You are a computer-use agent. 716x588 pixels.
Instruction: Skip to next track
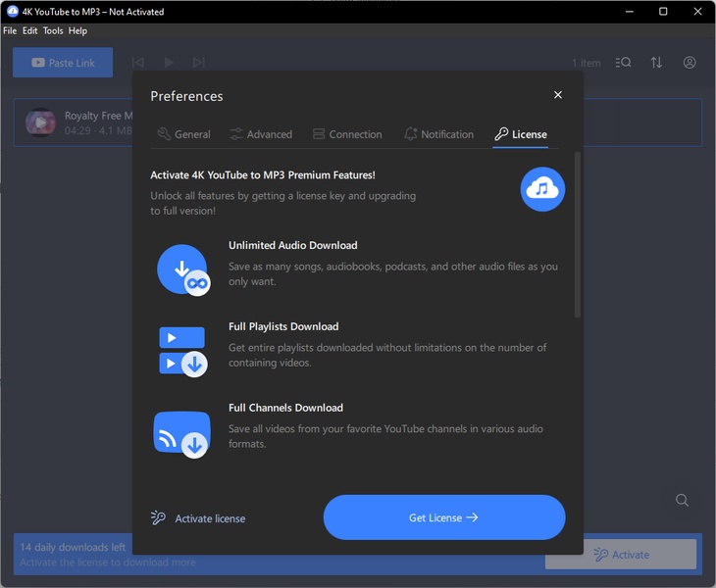199,62
